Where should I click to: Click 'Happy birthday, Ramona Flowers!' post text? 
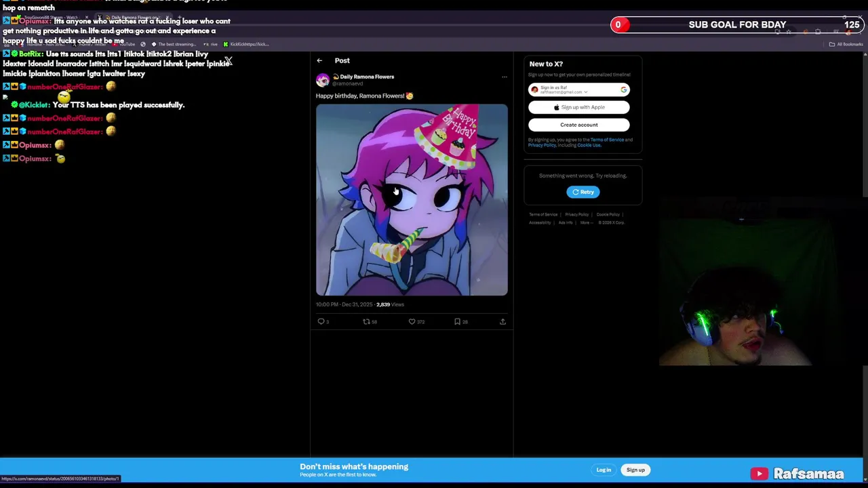pyautogui.click(x=360, y=96)
